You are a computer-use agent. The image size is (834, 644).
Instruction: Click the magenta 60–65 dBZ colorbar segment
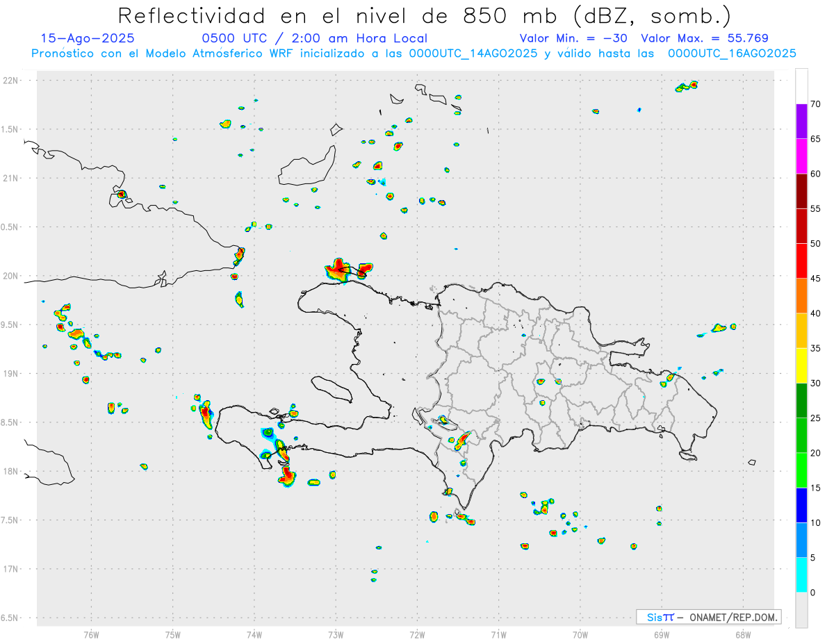tap(801, 156)
